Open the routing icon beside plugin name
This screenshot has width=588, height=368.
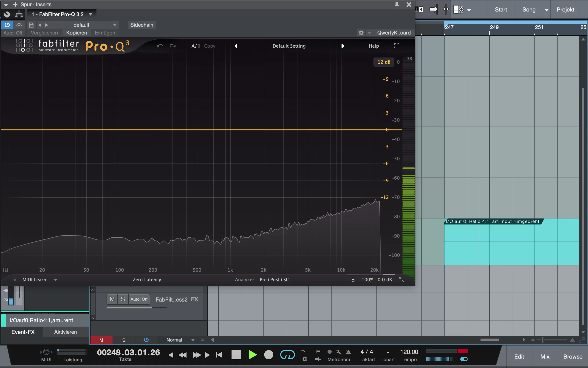point(19,14)
